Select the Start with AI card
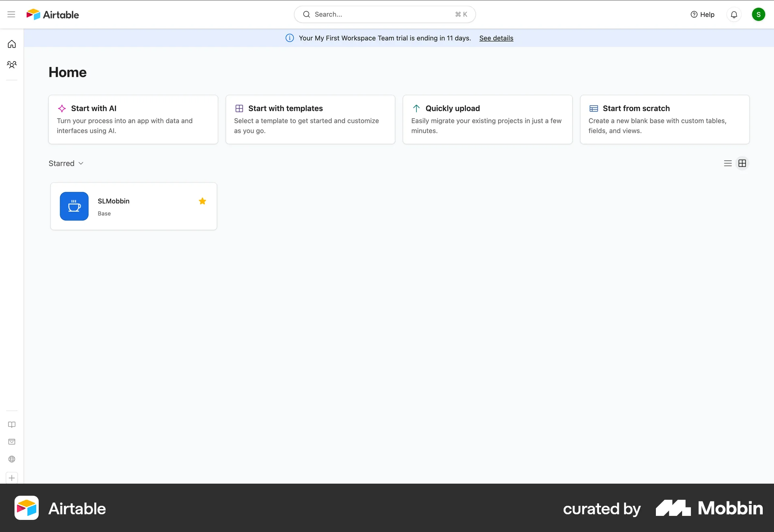Screen dimensions: 774x532 (133, 119)
